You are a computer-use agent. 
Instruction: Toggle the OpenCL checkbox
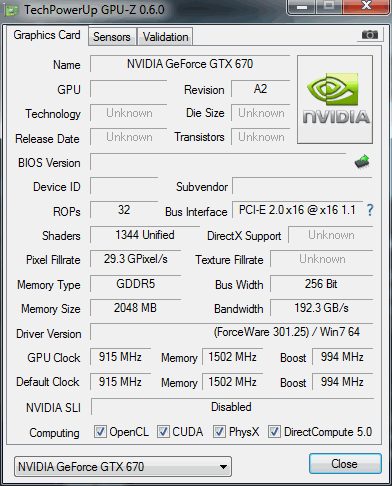[100, 431]
